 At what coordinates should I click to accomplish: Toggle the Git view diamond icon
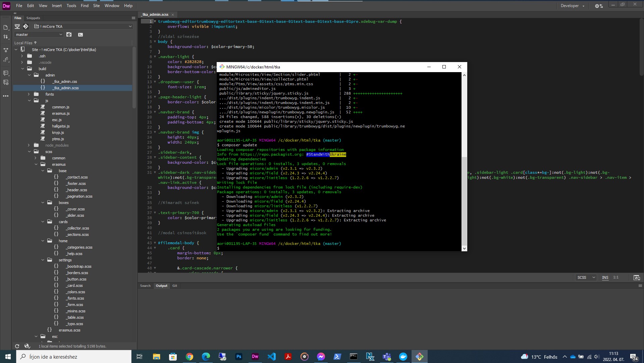point(26,26)
